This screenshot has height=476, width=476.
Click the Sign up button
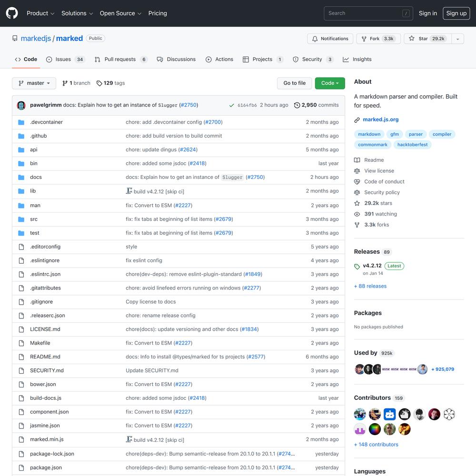click(x=456, y=13)
